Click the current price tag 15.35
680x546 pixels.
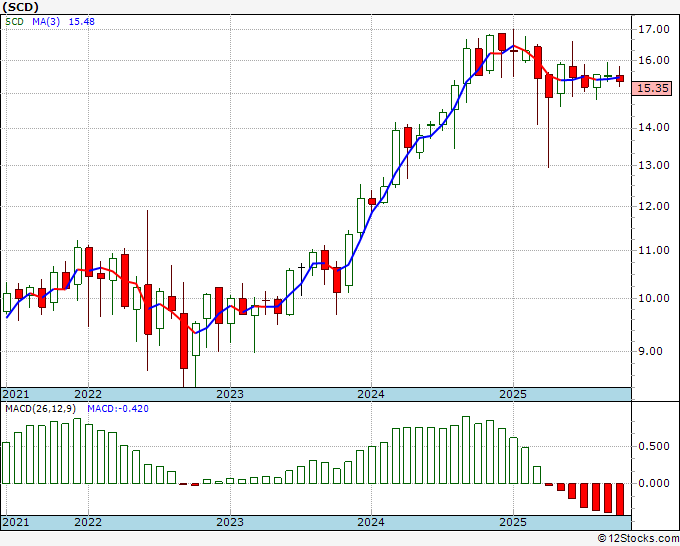[x=653, y=88]
